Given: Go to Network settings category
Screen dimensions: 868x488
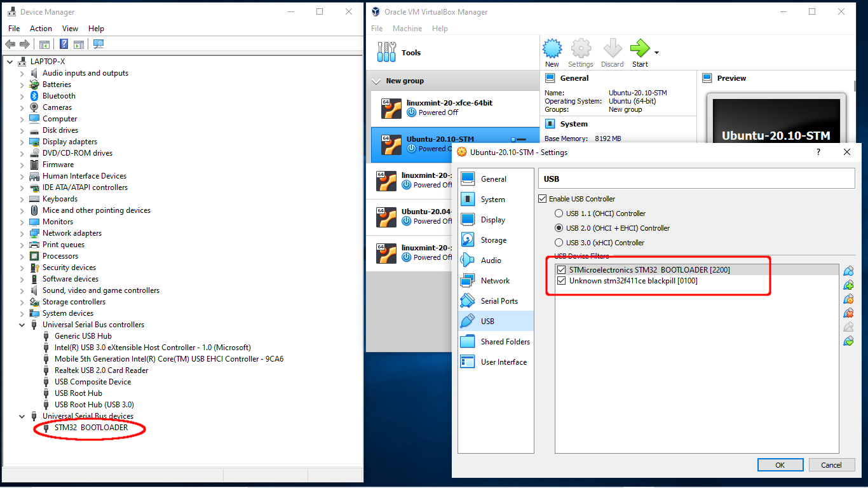Looking at the screenshot, I should [496, 281].
